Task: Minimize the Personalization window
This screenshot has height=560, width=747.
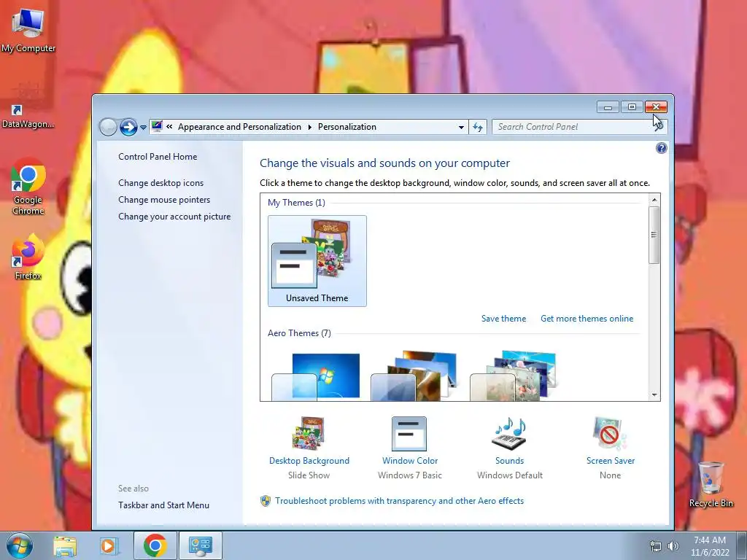Action: [608, 107]
